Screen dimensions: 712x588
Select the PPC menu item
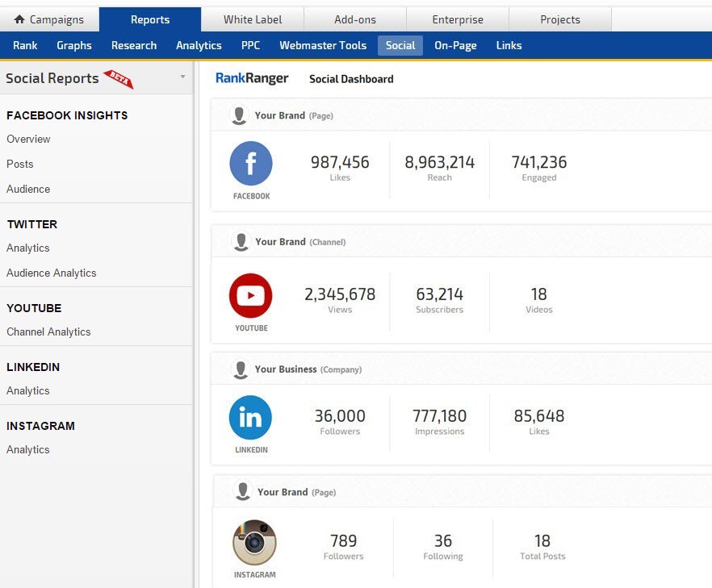250,45
